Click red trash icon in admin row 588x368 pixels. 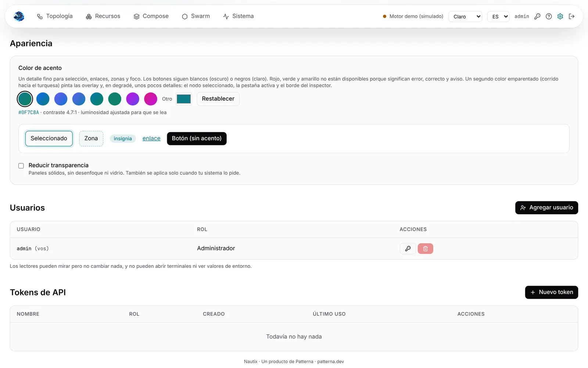426,249
